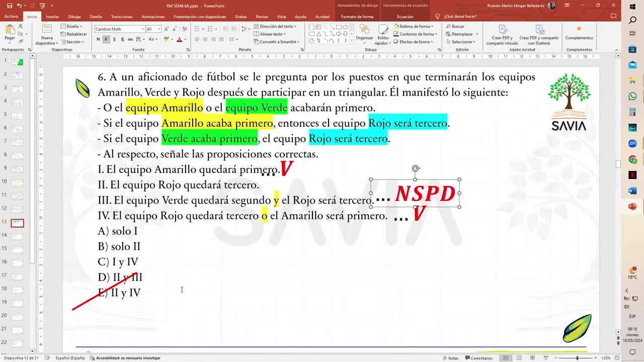The image size is (644, 362).
Task: Click the Comentarios button in status bar
Action: click(x=478, y=358)
